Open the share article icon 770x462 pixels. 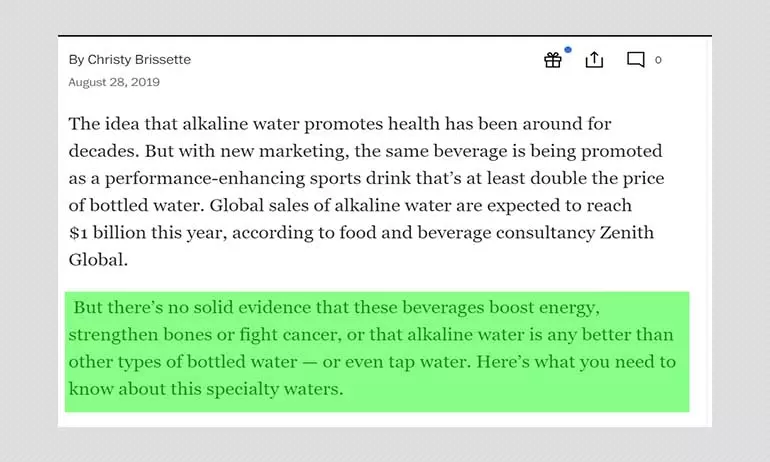click(594, 59)
